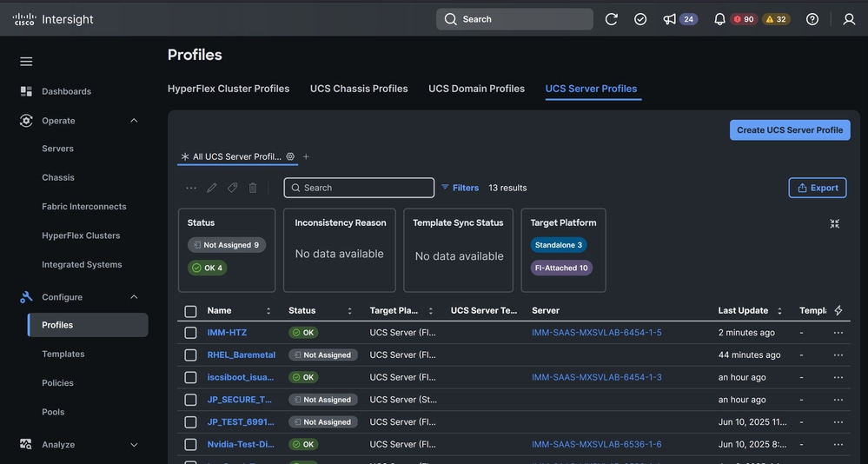Open server link IMM-SAAS-MXSVLAB-6536-1-6
The width and height of the screenshot is (868, 464).
[597, 445]
